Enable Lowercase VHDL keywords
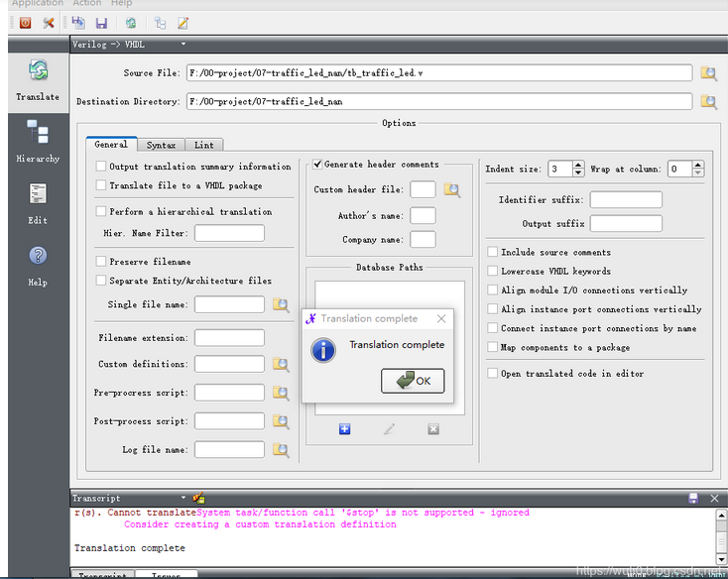The height and width of the screenshot is (579, 728). point(492,271)
